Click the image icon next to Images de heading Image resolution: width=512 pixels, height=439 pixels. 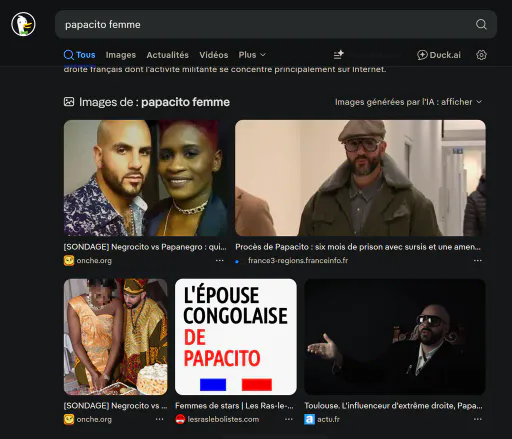click(69, 102)
